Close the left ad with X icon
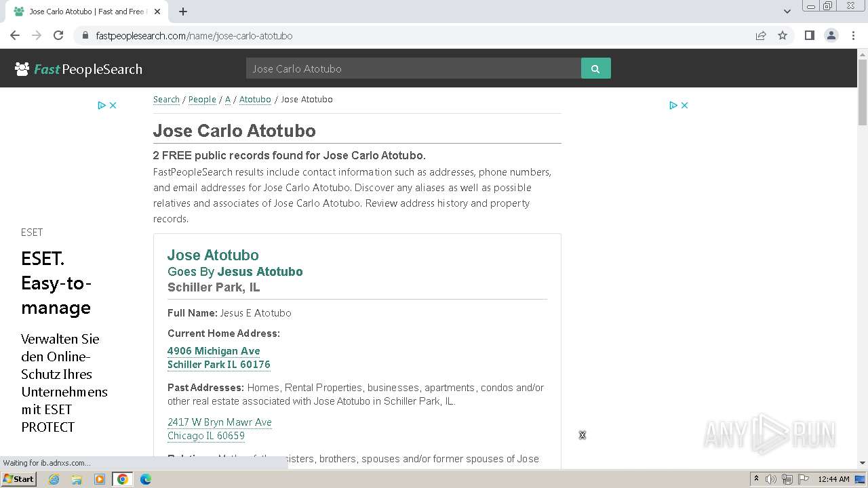The image size is (868, 488). (x=113, y=105)
